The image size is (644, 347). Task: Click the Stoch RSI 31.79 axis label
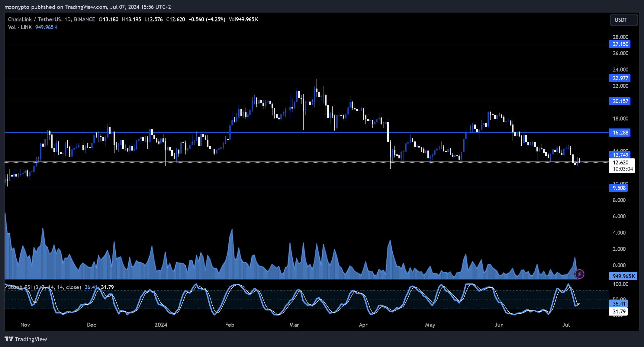[x=618, y=312]
